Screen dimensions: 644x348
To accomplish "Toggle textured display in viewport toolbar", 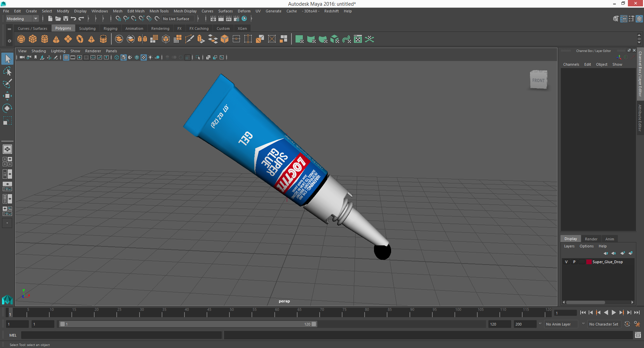I will tap(144, 57).
